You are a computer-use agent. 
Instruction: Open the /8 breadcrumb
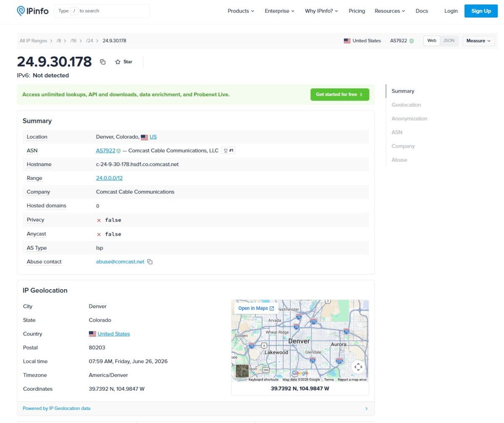point(59,41)
